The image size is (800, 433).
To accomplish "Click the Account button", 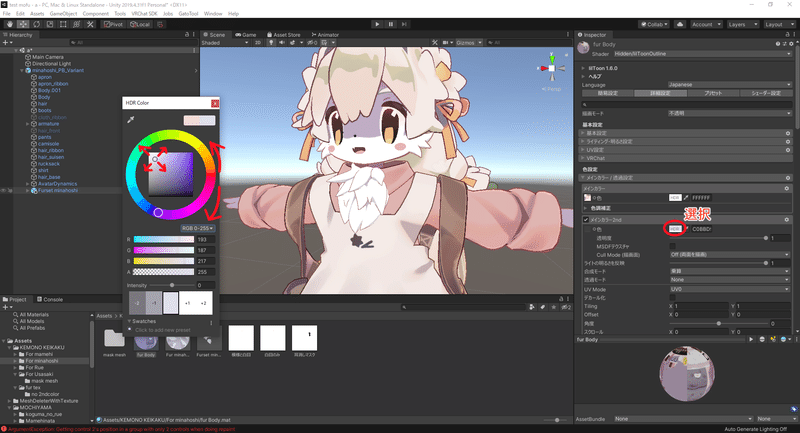I will [706, 24].
